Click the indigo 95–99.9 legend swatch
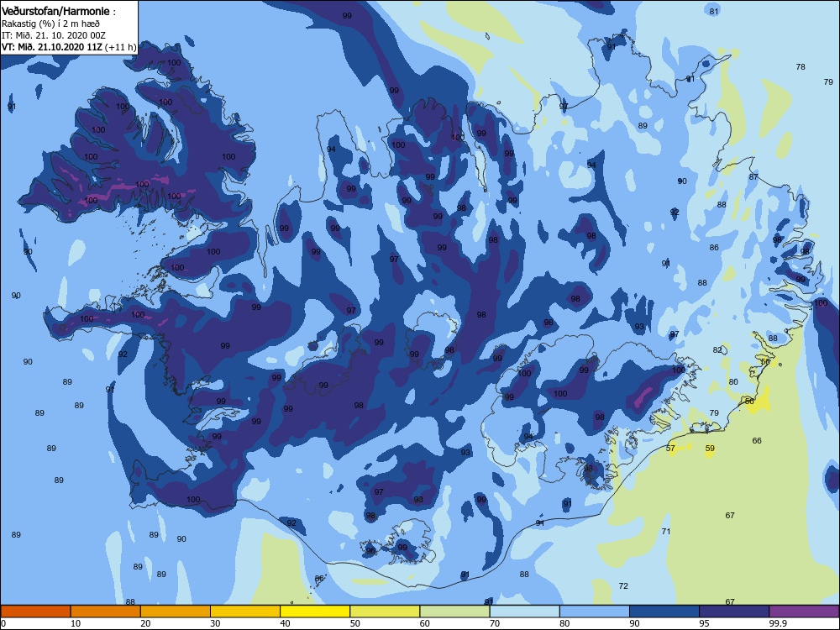Image resolution: width=840 pixels, height=630 pixels. click(x=734, y=612)
